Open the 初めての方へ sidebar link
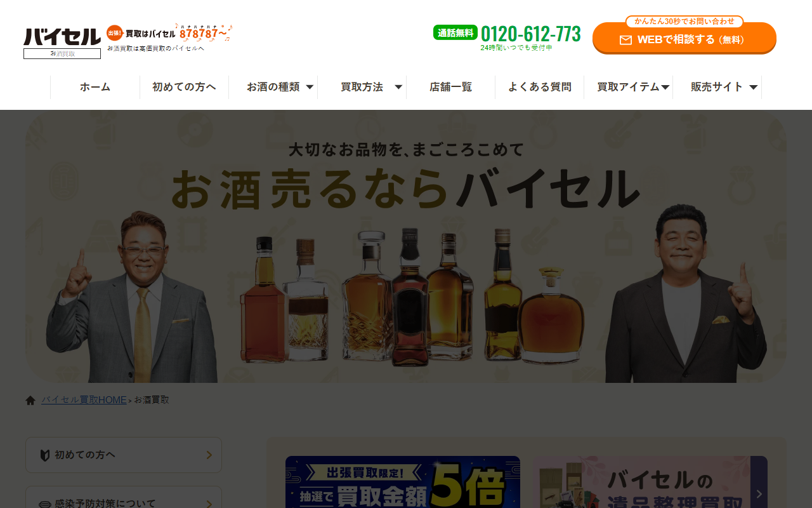Screen dimensions: 812x508 pos(124,455)
